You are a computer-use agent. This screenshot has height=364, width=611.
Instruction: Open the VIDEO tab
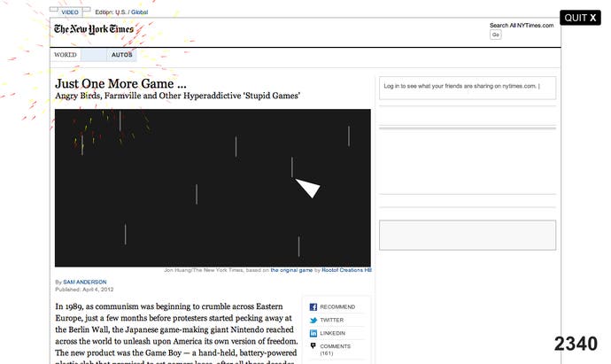(70, 12)
